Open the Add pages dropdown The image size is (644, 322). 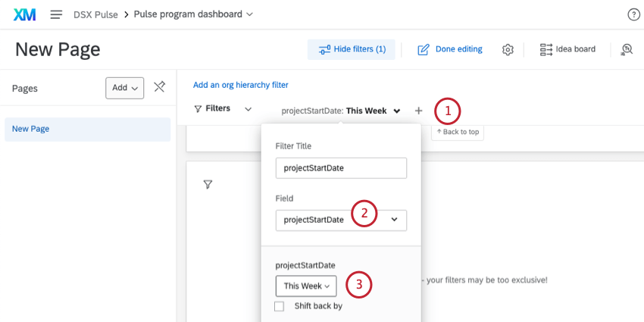[124, 88]
